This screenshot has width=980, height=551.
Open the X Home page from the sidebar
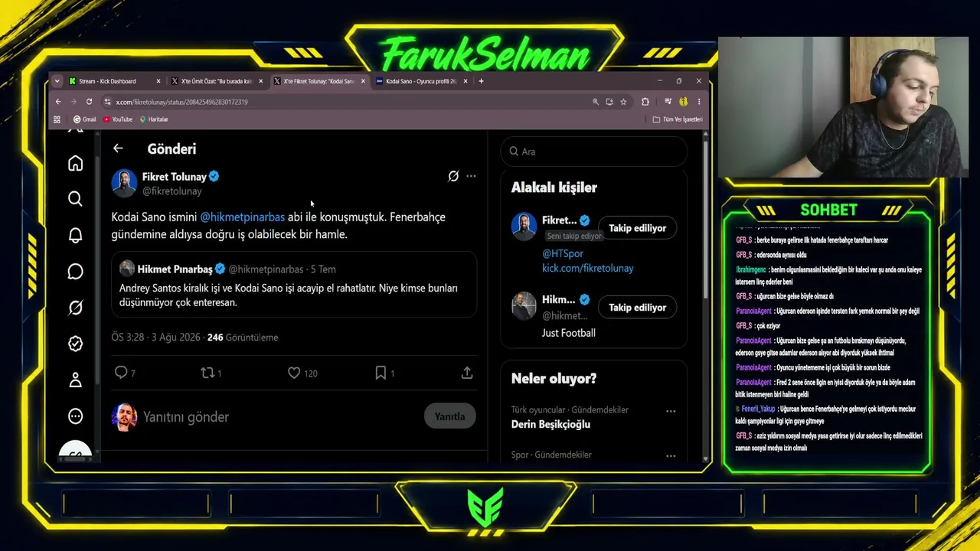click(75, 163)
